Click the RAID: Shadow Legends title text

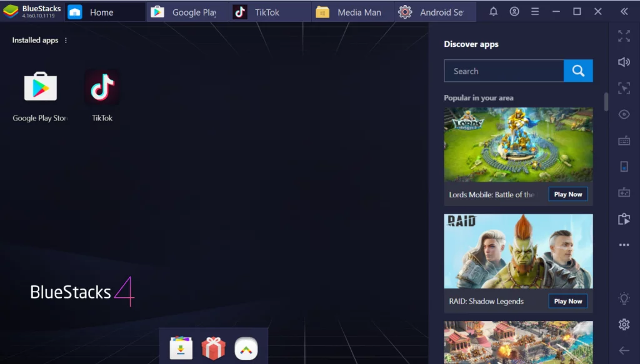[x=486, y=301]
